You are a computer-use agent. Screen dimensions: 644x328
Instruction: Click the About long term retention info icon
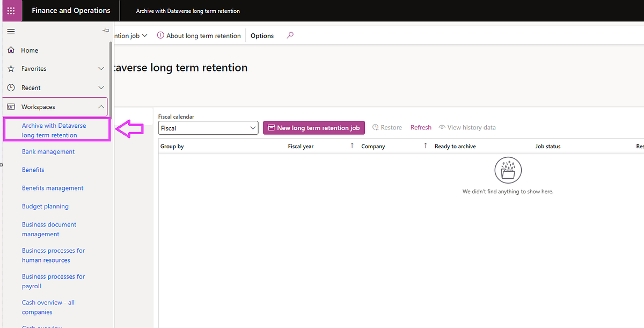(x=160, y=35)
